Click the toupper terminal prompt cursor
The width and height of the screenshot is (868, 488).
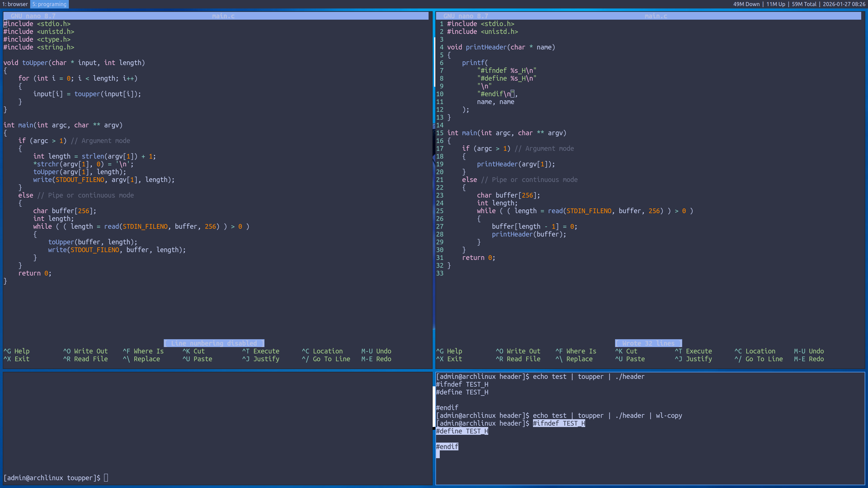(106, 478)
